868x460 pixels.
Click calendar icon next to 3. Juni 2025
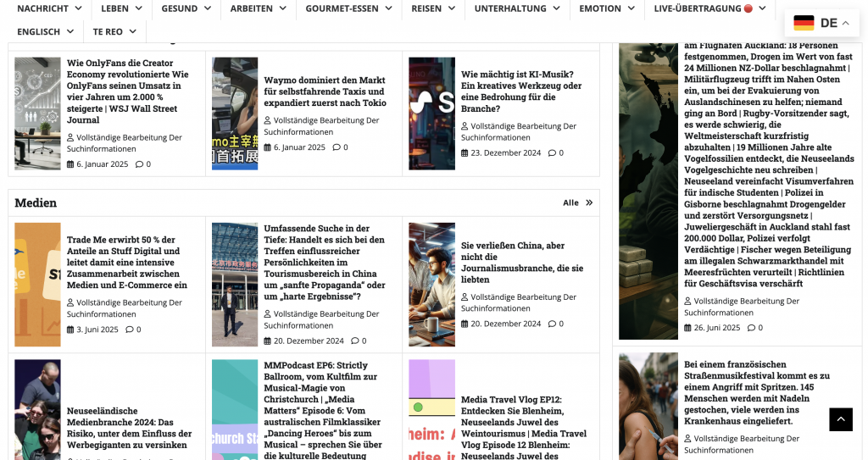70,330
